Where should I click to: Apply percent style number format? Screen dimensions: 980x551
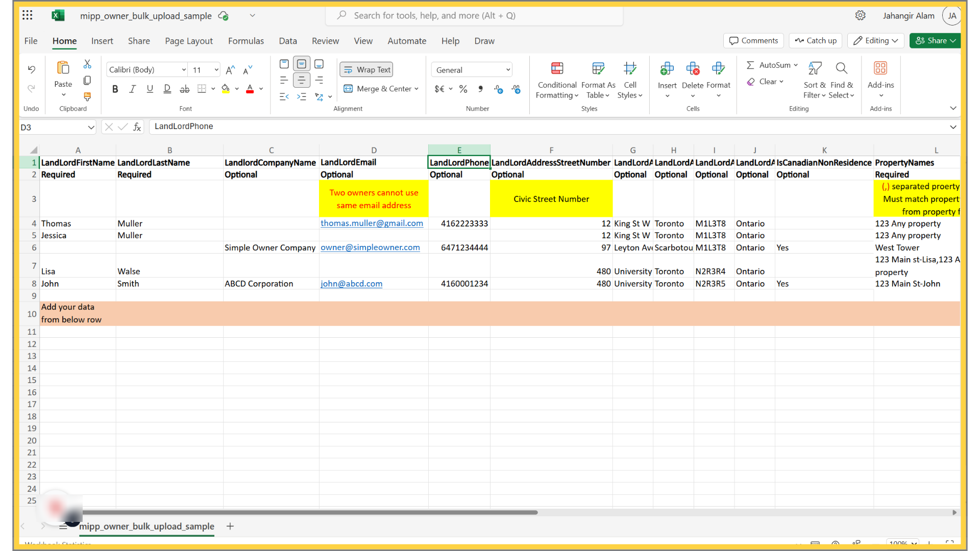tap(463, 89)
